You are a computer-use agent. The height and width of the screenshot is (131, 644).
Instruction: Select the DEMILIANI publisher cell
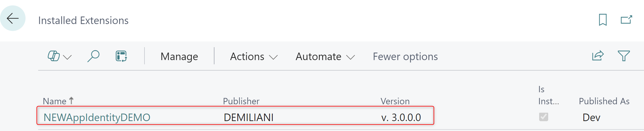tap(248, 117)
